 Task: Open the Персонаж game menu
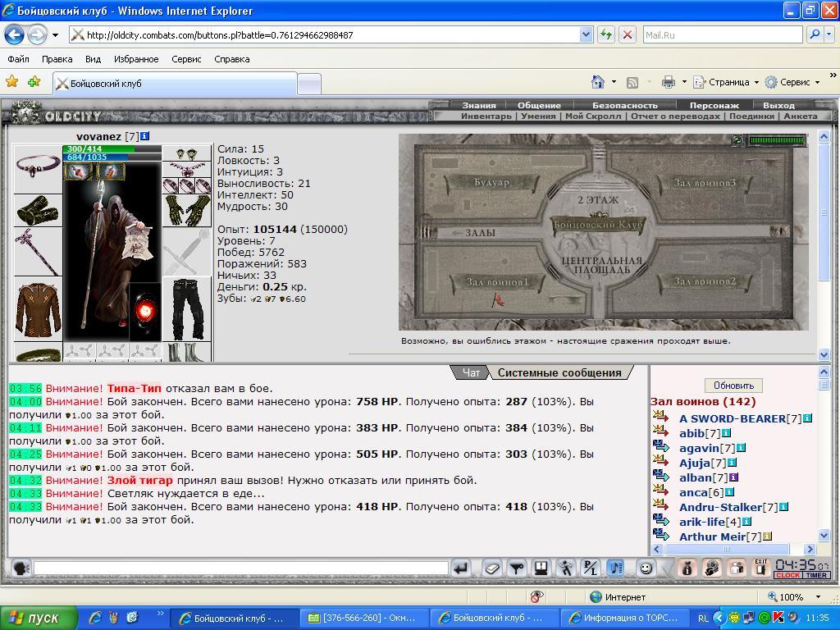point(714,106)
